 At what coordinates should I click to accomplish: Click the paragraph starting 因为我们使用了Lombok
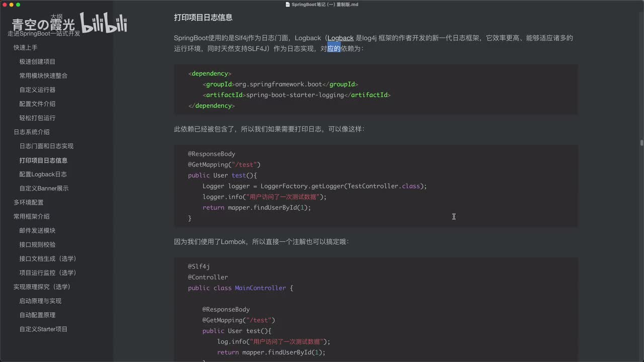tap(262, 242)
